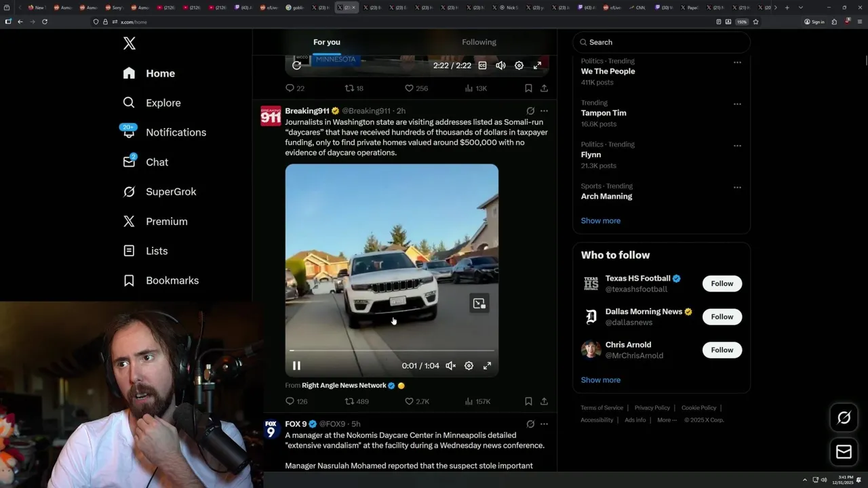Reload the page in the browser toolbar
868x488 pixels.
pos(45,22)
